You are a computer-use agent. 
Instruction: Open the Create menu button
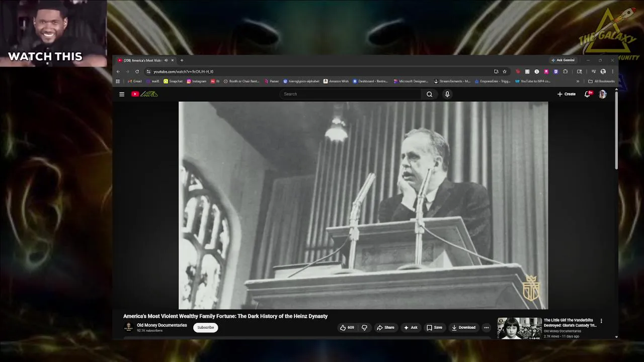(567, 94)
